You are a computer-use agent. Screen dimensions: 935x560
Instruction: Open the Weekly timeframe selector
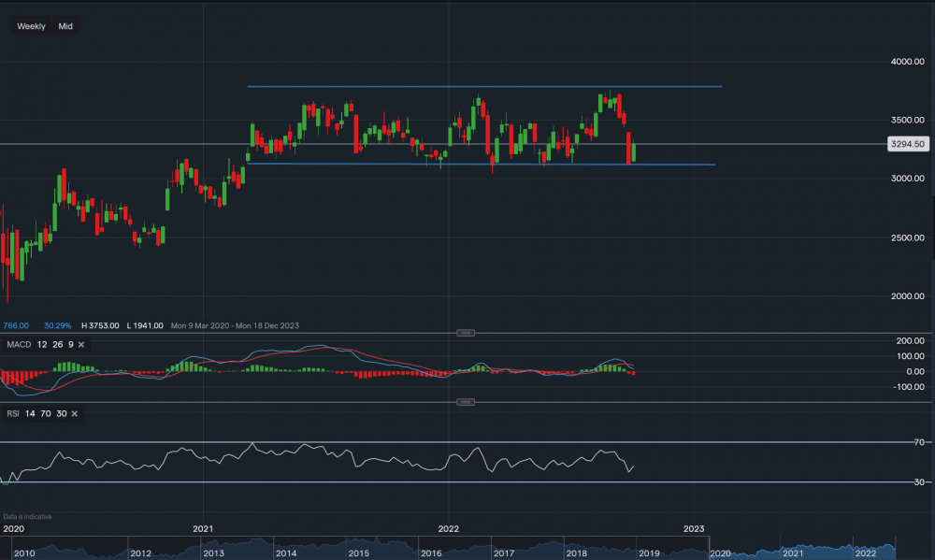click(31, 26)
